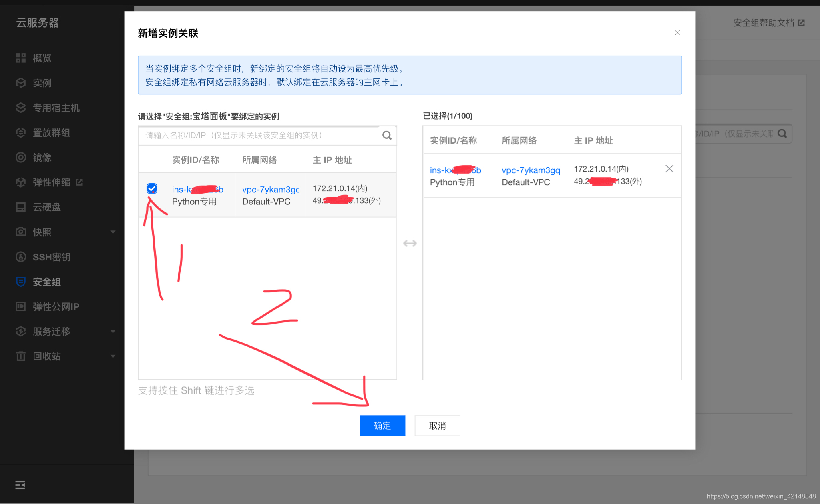This screenshot has height=504, width=820.
Task: Open 弹性伸缩 external link icon
Action: (x=79, y=182)
